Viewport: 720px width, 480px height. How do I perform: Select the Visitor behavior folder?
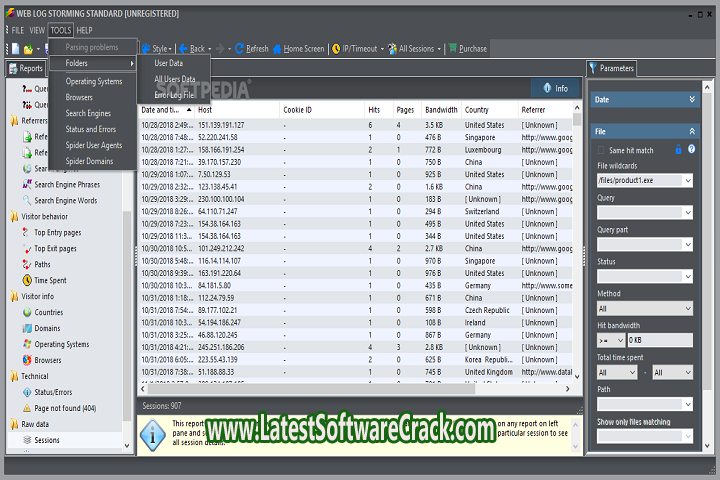coord(45,216)
